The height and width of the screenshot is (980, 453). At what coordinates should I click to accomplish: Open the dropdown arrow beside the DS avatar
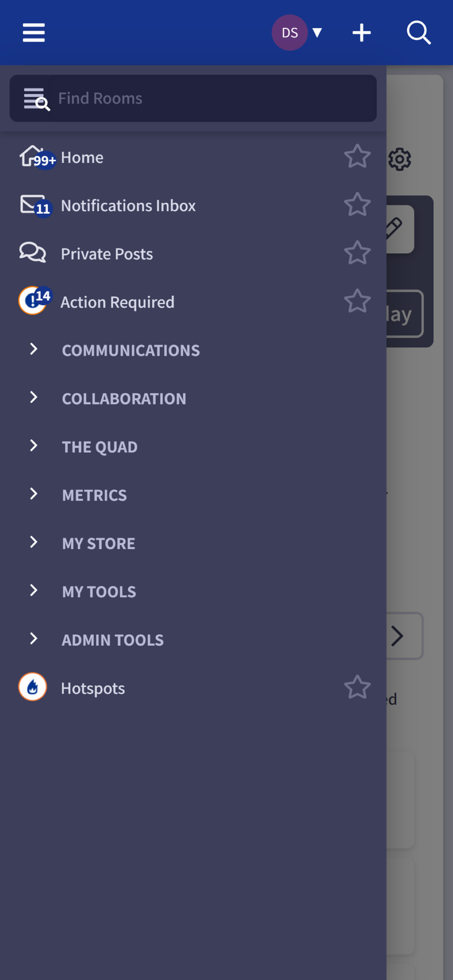click(x=317, y=33)
